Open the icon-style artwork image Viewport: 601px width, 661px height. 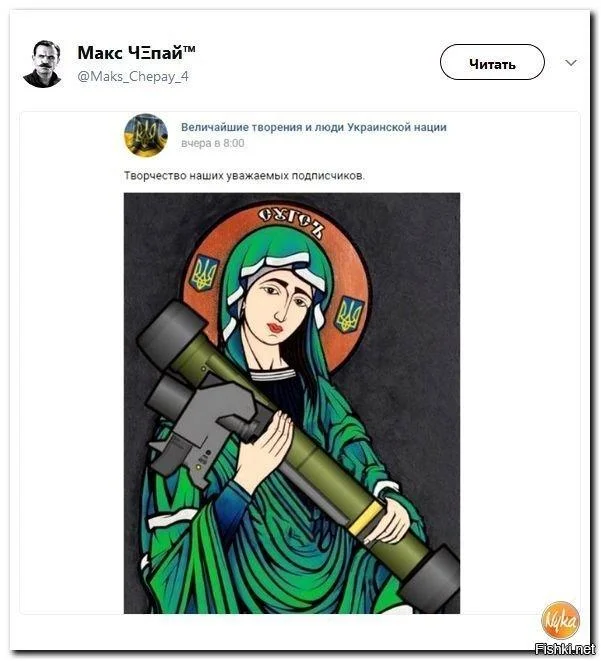coord(292,403)
